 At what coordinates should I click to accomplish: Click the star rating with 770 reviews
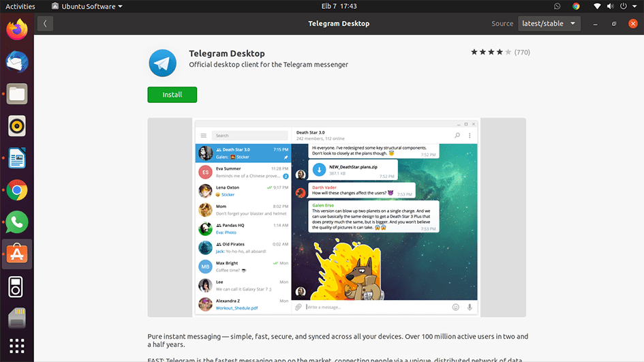(500, 52)
